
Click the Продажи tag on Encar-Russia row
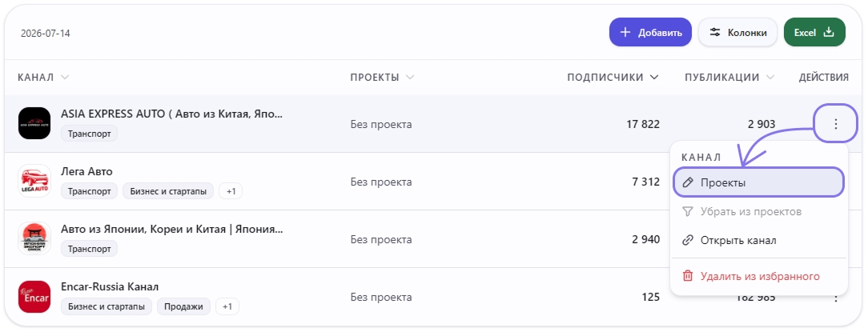[x=184, y=306]
